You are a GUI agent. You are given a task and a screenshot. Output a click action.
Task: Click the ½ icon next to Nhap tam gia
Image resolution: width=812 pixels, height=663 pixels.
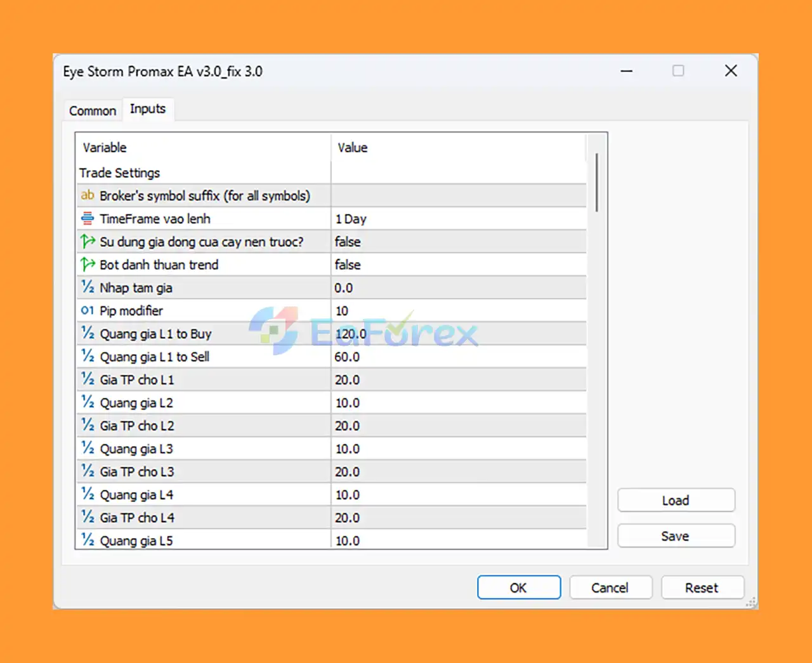click(88, 287)
